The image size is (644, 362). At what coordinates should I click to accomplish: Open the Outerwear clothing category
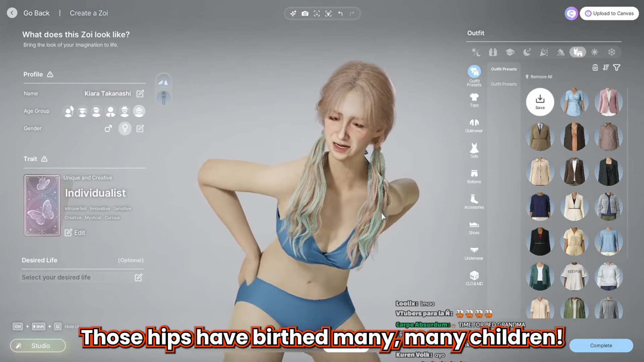tap(474, 125)
